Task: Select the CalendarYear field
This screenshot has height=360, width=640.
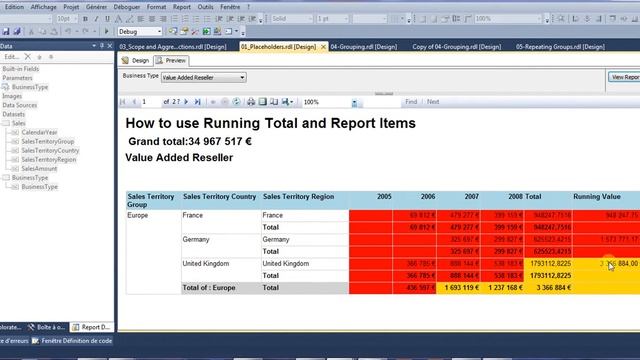Action: tap(39, 132)
